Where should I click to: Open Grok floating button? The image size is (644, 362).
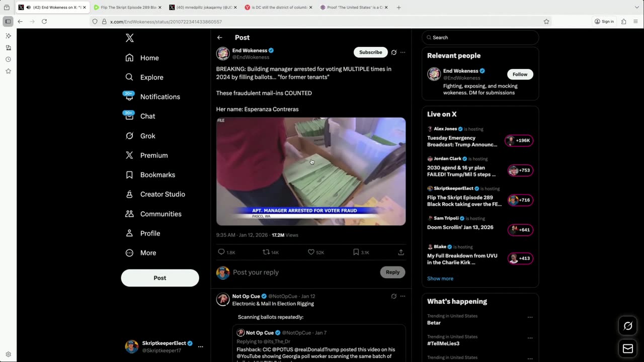(x=628, y=326)
